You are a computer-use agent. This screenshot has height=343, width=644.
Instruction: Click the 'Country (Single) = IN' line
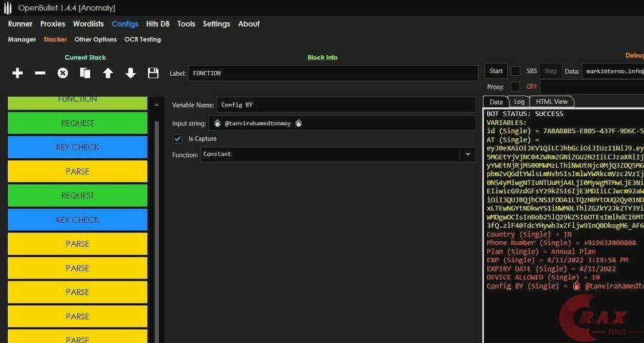[529, 234]
